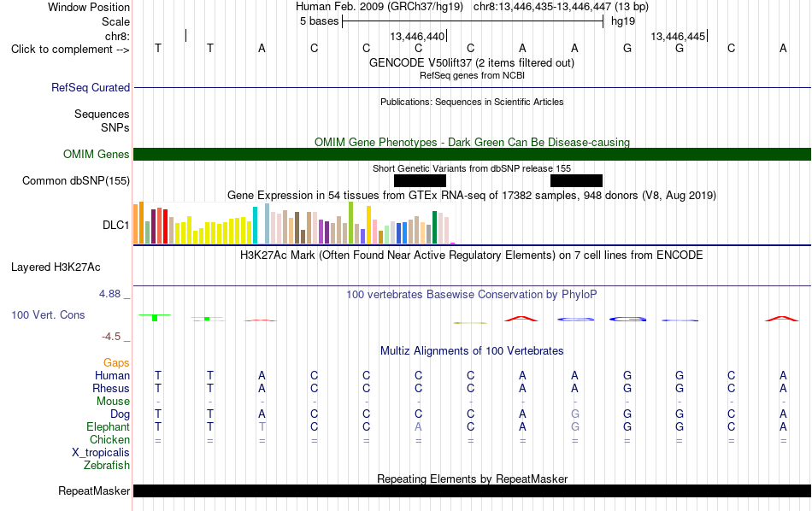This screenshot has width=812, height=511.
Task: Click the OMIM Gene Phenotypes title text
Action: (472, 143)
